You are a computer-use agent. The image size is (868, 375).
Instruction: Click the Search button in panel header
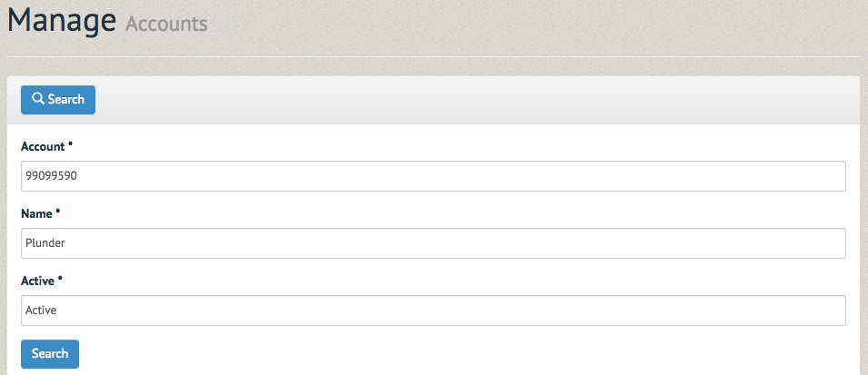[x=58, y=100]
